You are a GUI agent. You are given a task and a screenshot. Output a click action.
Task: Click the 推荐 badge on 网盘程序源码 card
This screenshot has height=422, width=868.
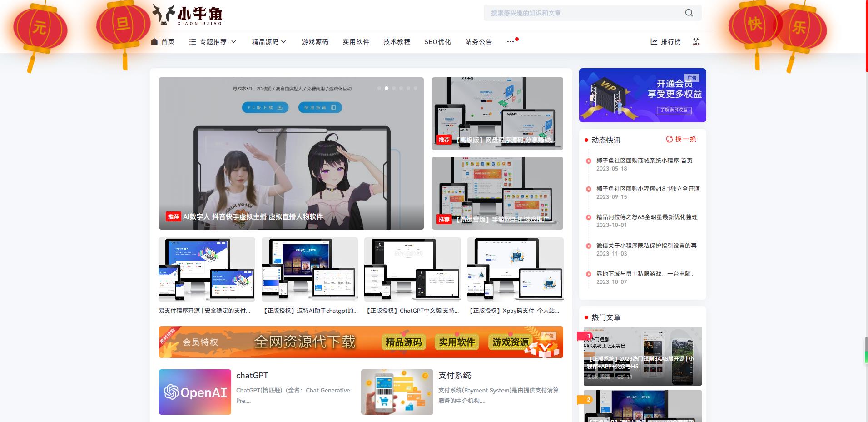444,140
